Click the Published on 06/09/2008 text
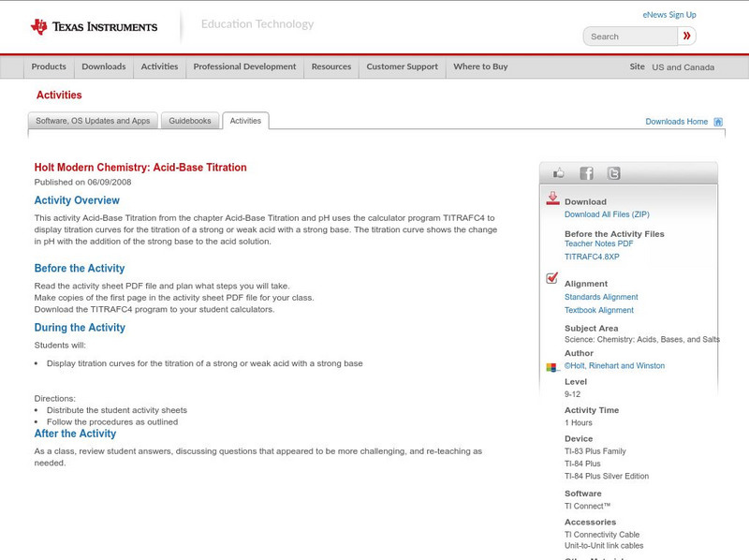Screen dimensions: 749x560 [82, 182]
